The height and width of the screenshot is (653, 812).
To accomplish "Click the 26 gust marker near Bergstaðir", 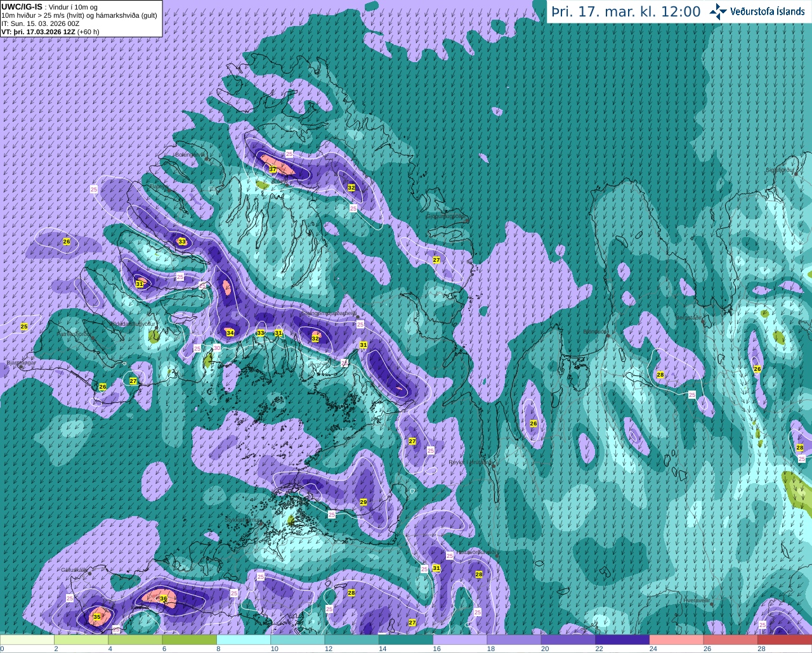I will tap(757, 368).
